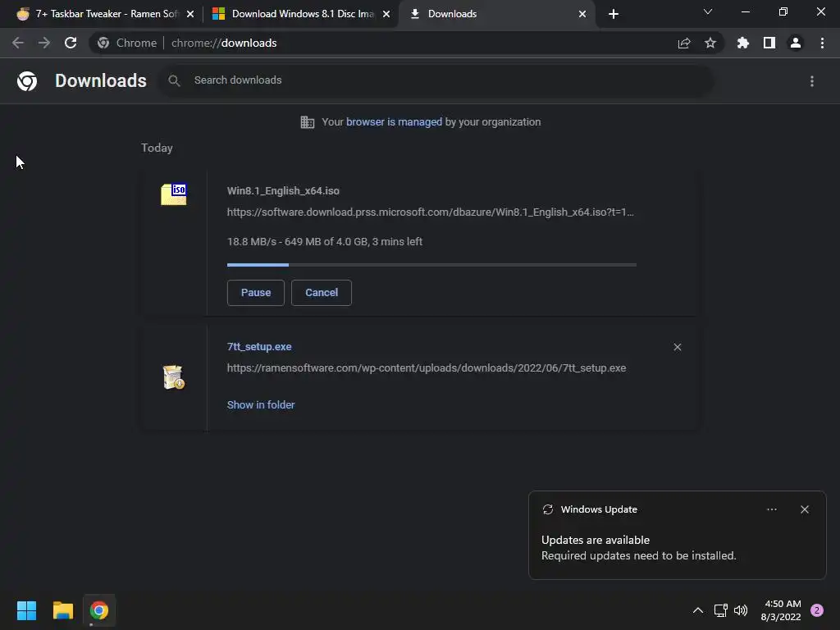Viewport: 840px width, 630px height.
Task: Click the browser back arrow
Action: [18, 43]
